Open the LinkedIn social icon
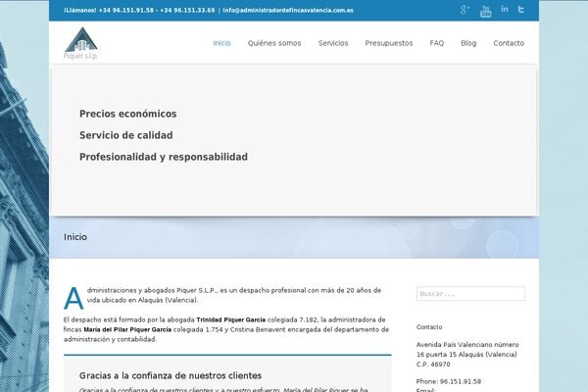 (x=505, y=10)
